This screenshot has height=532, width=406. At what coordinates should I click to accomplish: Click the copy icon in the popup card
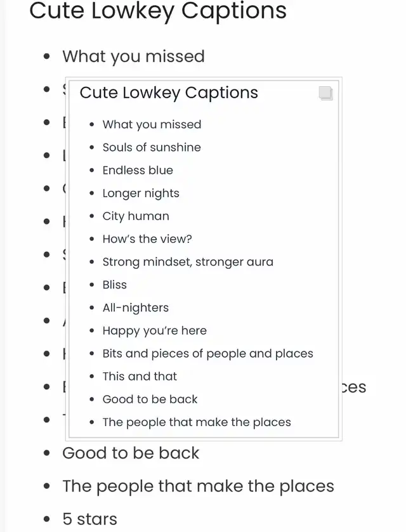pyautogui.click(x=325, y=93)
